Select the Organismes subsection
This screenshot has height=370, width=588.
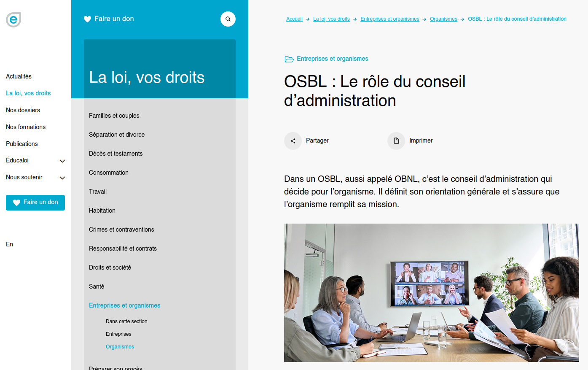120,347
